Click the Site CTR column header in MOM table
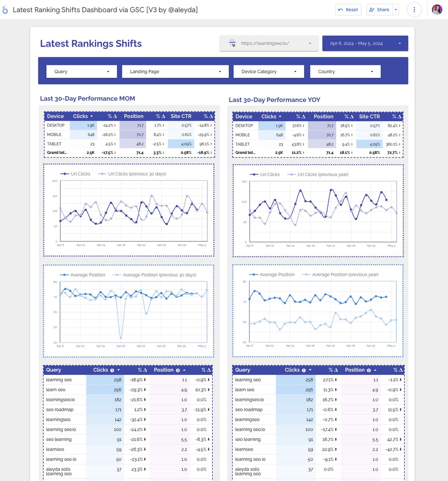The width and height of the screenshot is (448, 481). pyautogui.click(x=181, y=116)
